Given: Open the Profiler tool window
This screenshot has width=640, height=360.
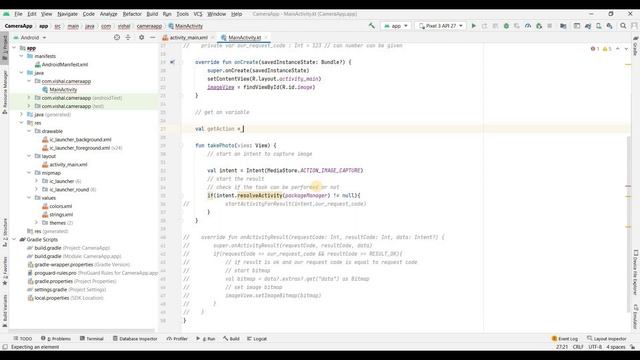Looking at the screenshot, I should (x=177, y=339).
